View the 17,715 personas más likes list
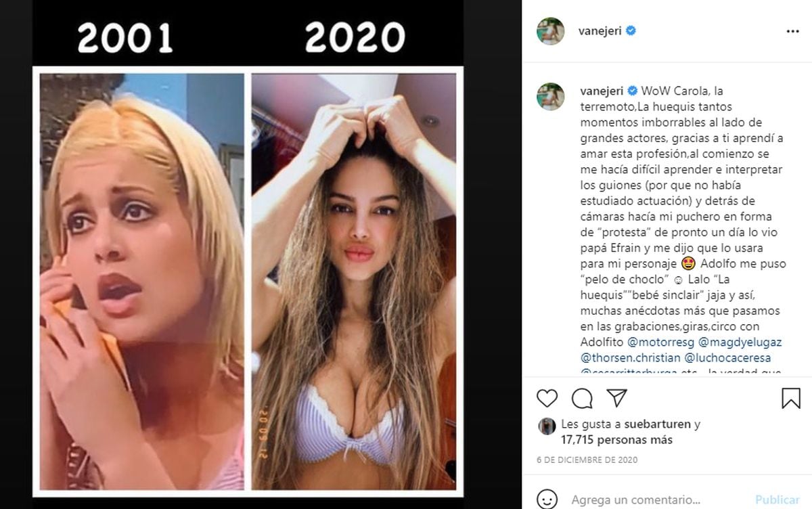 click(x=617, y=439)
